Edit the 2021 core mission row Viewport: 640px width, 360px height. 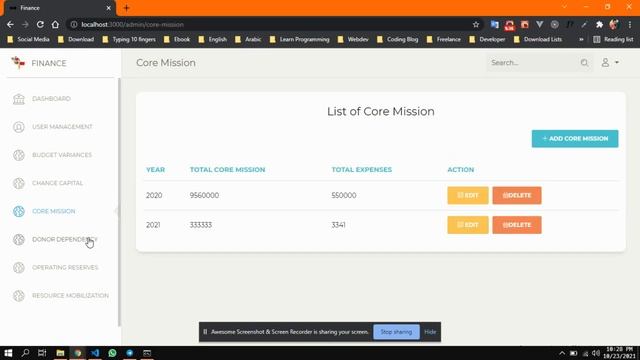[x=468, y=225]
